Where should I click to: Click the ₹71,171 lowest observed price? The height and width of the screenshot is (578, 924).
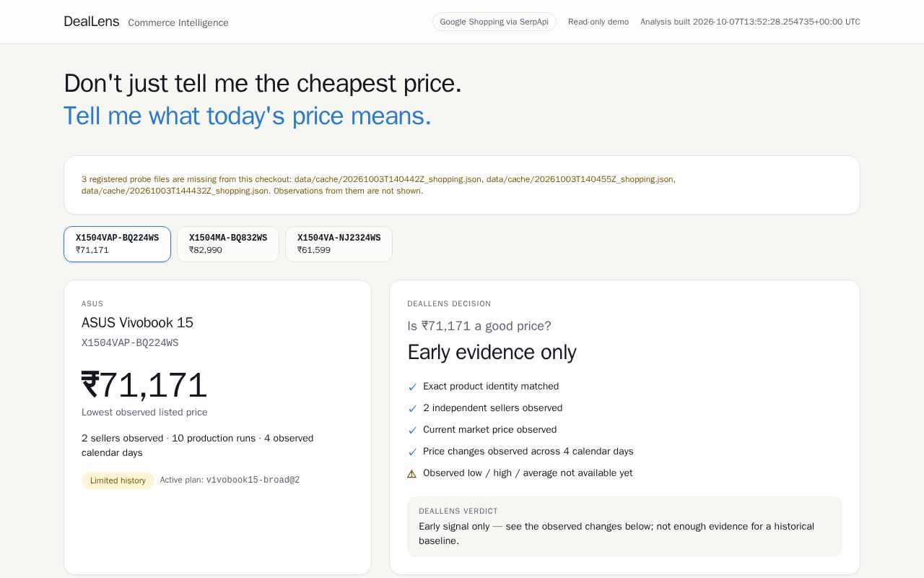(144, 385)
